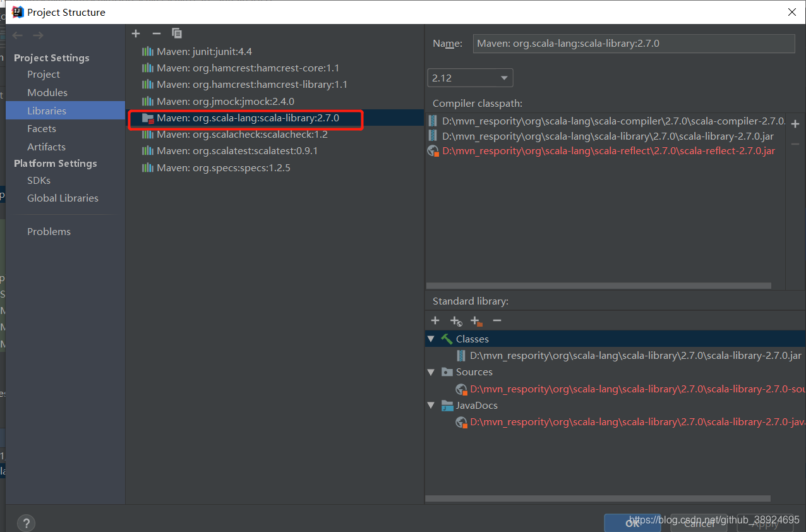Click the Apply button

pos(766,523)
